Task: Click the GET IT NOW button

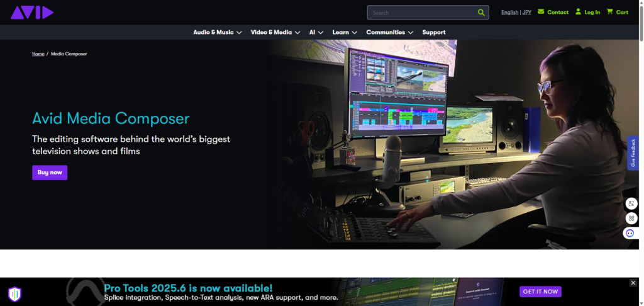Action: 540,292
